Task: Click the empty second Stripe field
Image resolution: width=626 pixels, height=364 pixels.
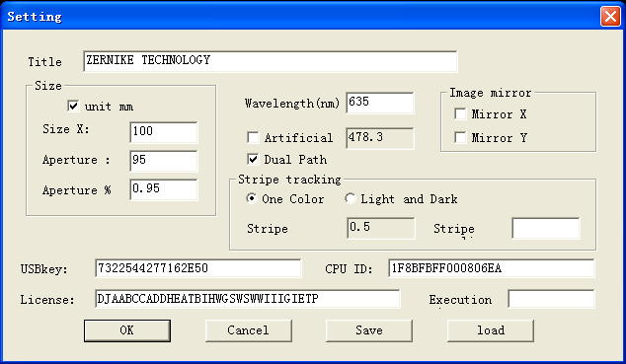Action: 546,228
